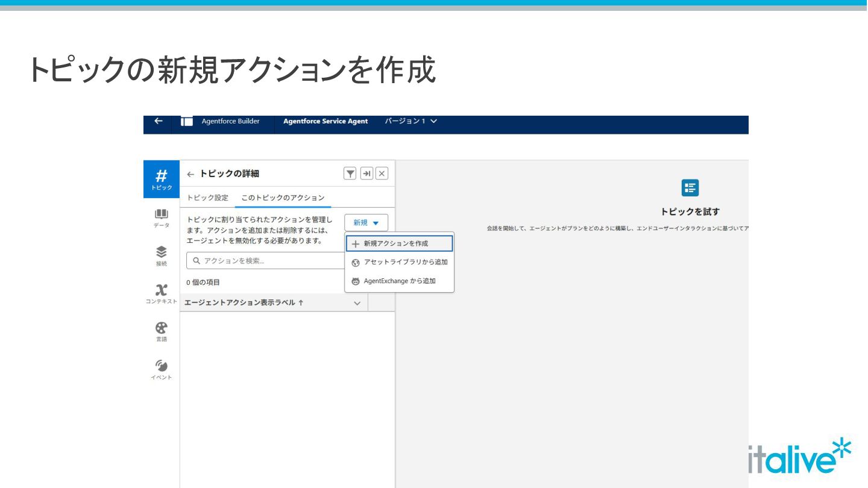Viewport: 868px width, 488px height.
Task: Open column menu chevron for エージェントアクション表示ラベル
Action: 357,303
